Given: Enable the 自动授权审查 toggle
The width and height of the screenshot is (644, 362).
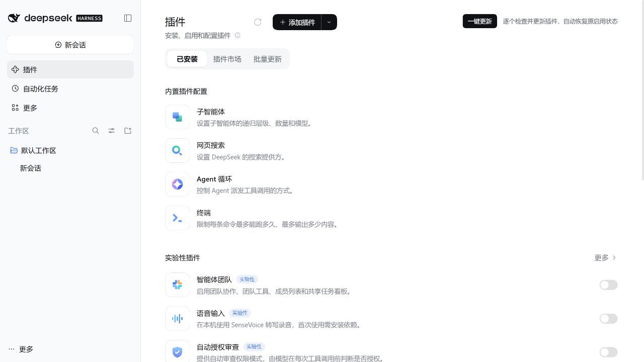Looking at the screenshot, I should [608, 352].
